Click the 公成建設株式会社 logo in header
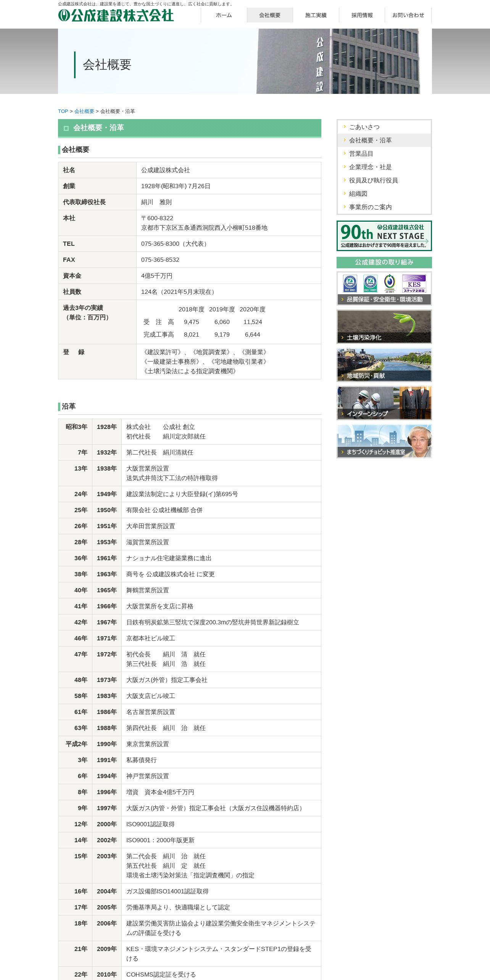The height and width of the screenshot is (980, 490). pos(116,15)
